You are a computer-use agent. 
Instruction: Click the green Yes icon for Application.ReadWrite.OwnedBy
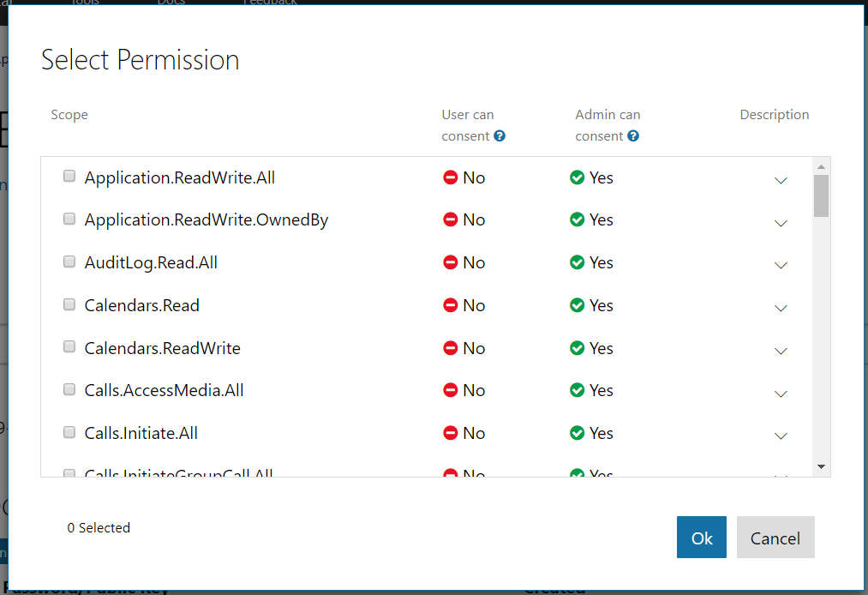tap(578, 219)
